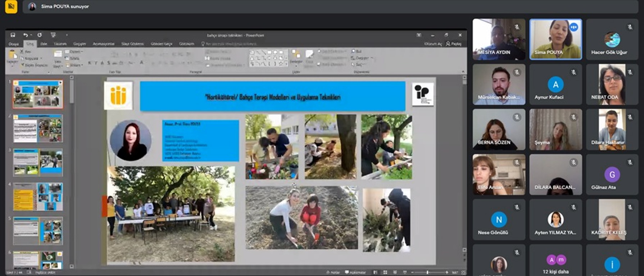Start slideshow from quick access toolbar icon

[x=53, y=35]
